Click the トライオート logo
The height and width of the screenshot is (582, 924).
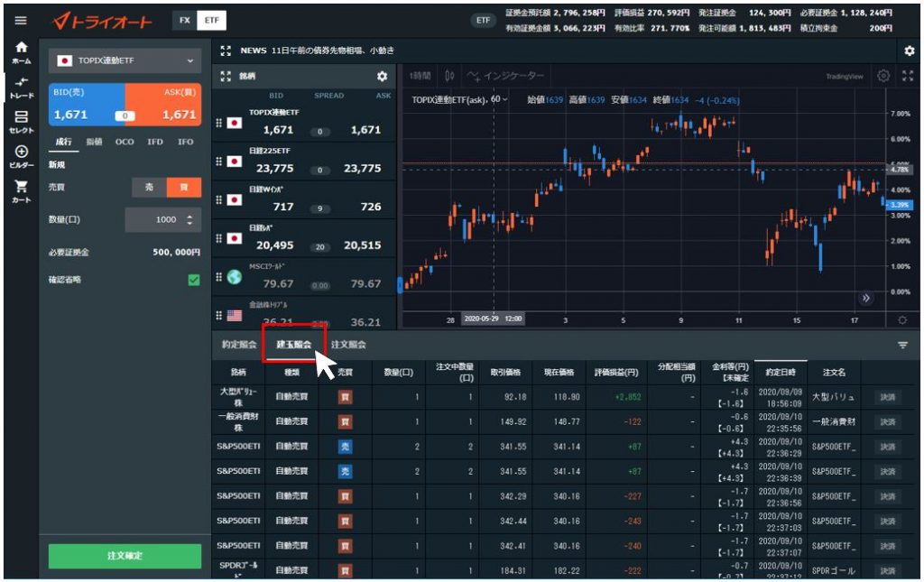click(103, 22)
